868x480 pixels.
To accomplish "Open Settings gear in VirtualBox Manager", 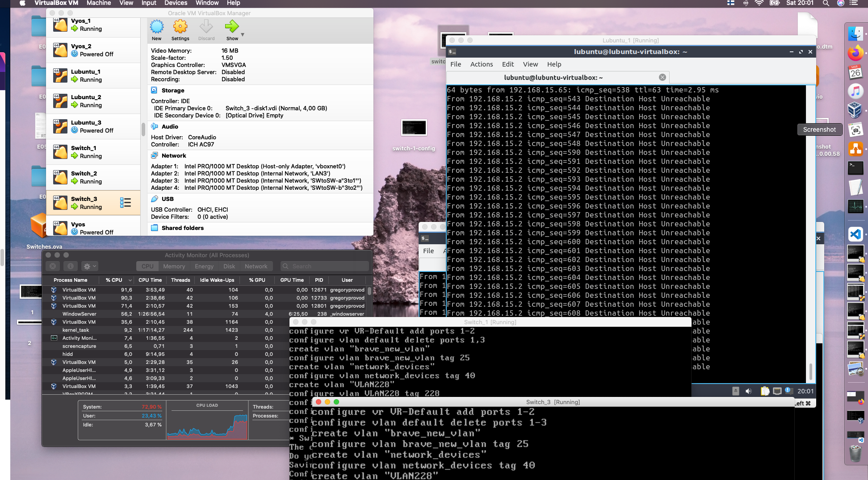I will coord(180,30).
